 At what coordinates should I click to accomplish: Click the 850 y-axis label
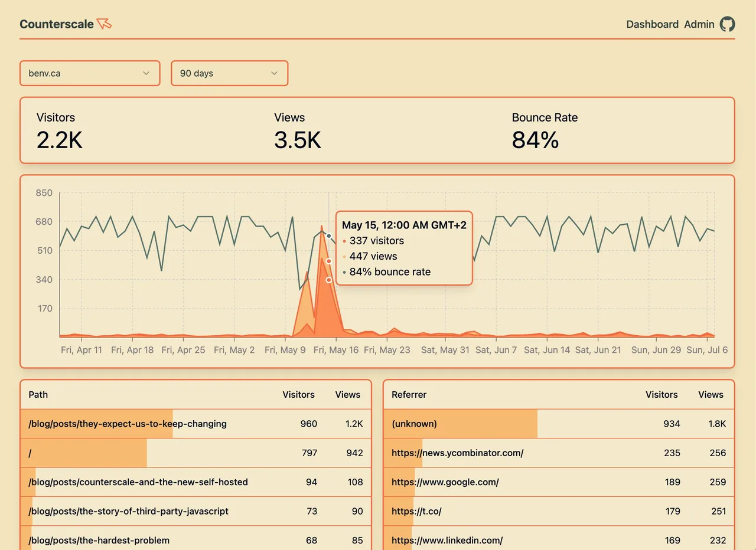tap(44, 193)
